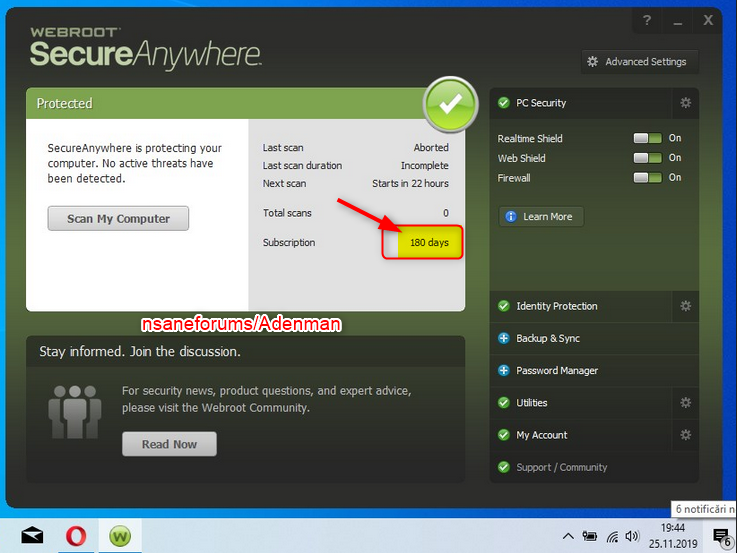The width and height of the screenshot is (737, 553).
Task: Click the green check beside Utilities
Action: pyautogui.click(x=503, y=403)
